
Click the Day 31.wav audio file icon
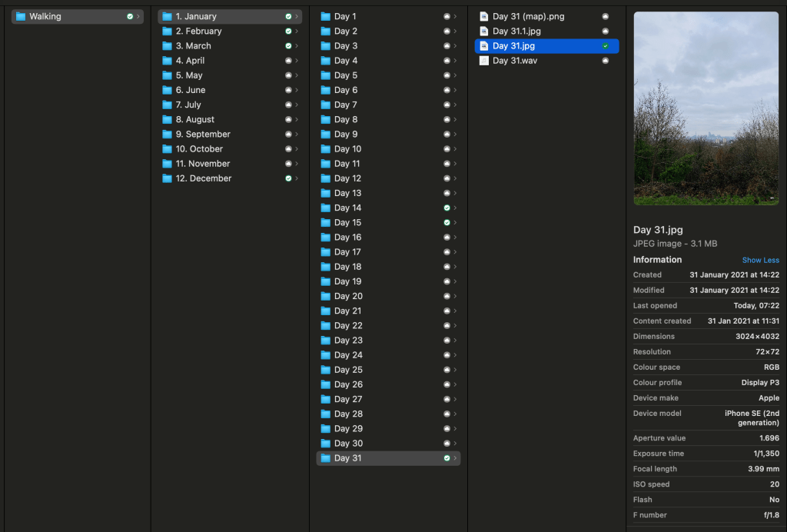pyautogui.click(x=483, y=61)
